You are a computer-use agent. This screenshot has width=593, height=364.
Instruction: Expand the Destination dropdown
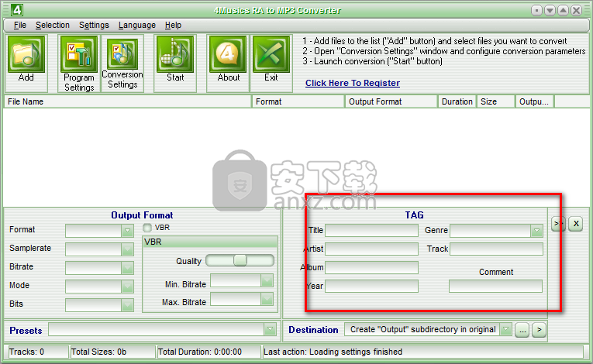pyautogui.click(x=505, y=329)
